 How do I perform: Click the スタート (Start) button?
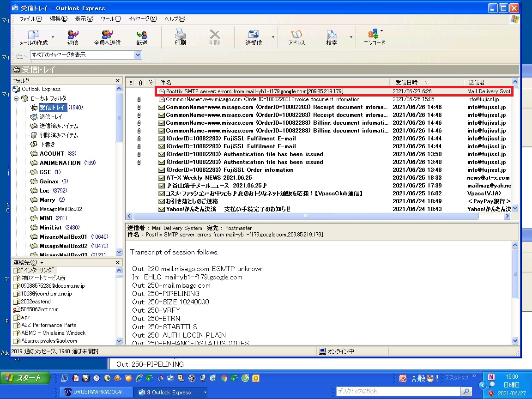point(25,378)
